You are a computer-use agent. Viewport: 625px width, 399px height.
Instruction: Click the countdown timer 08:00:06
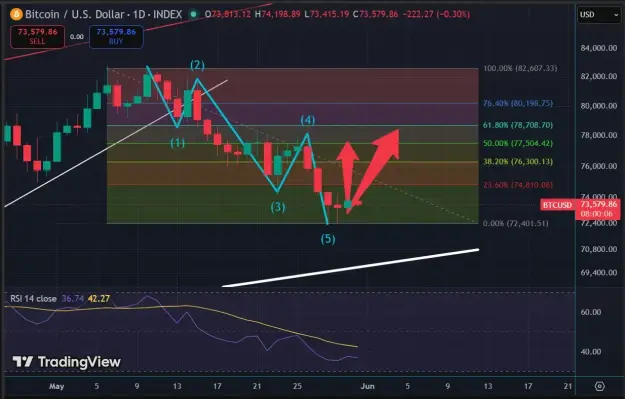pyautogui.click(x=597, y=214)
